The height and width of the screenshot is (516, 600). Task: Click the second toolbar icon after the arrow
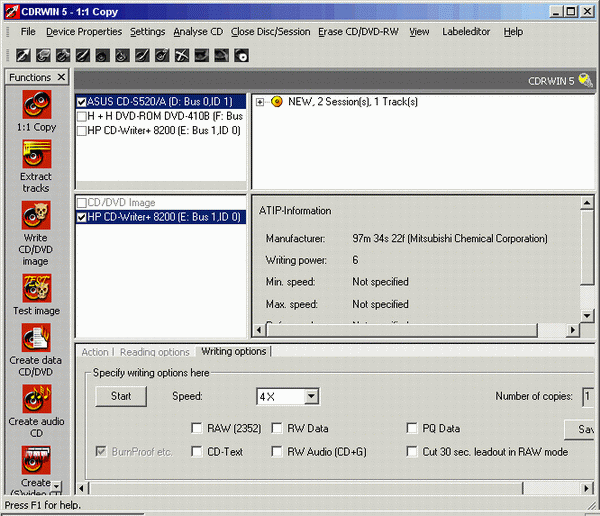[x=43, y=56]
